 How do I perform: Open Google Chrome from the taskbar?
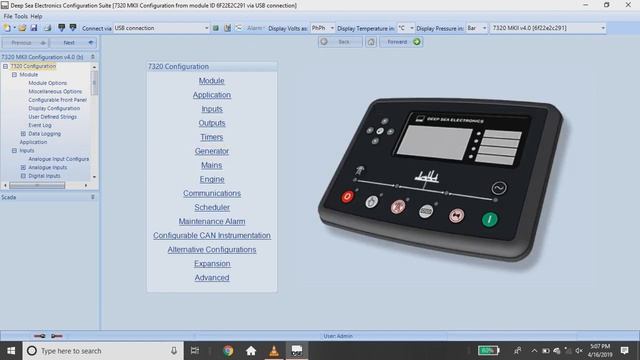(x=228, y=351)
